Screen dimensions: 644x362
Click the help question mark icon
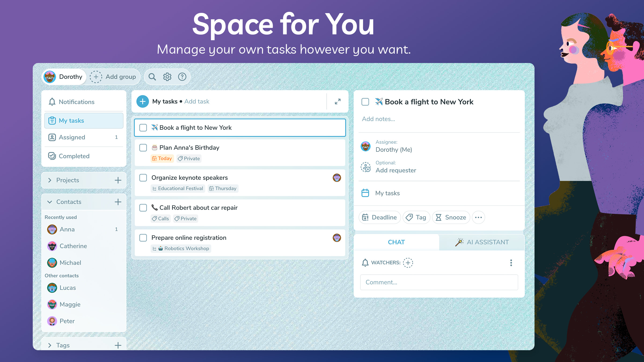pyautogui.click(x=182, y=77)
